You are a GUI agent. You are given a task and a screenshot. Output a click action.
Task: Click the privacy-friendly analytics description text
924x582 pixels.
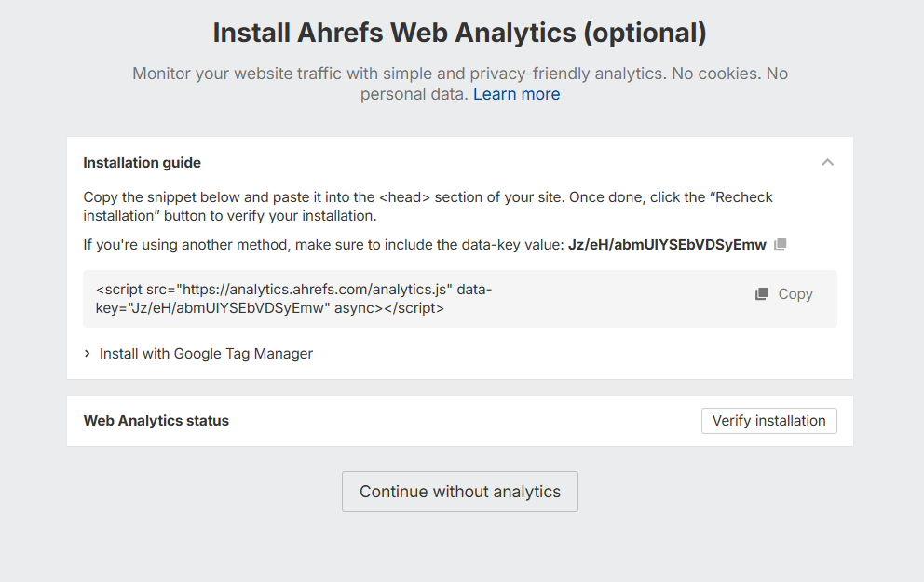click(x=460, y=74)
